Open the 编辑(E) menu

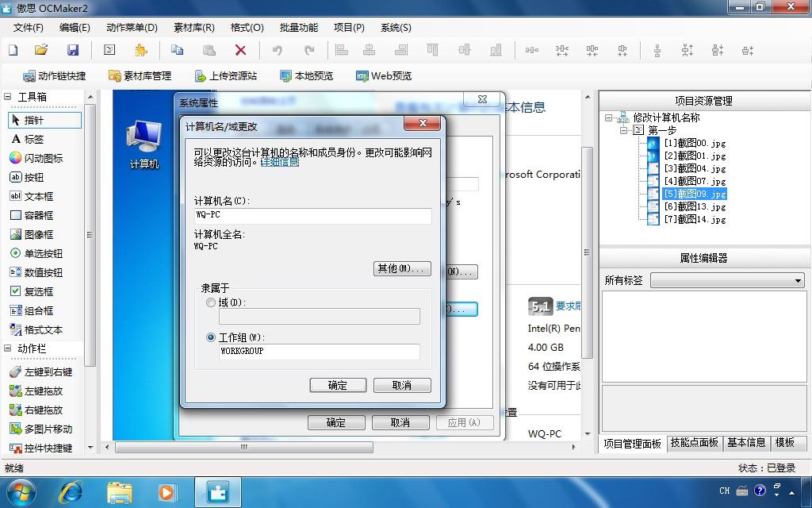coord(75,28)
